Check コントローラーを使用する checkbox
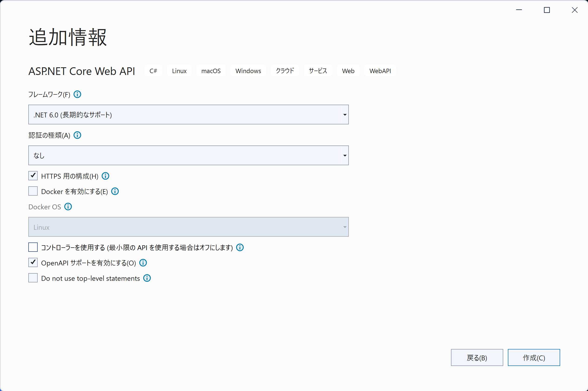This screenshot has width=588, height=391. (33, 247)
